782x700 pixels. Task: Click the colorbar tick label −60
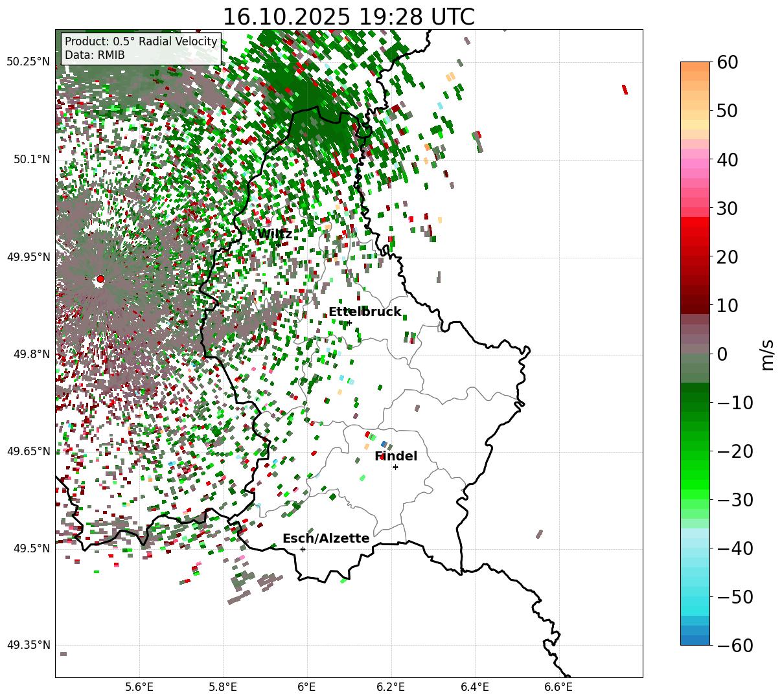pyautogui.click(x=735, y=645)
